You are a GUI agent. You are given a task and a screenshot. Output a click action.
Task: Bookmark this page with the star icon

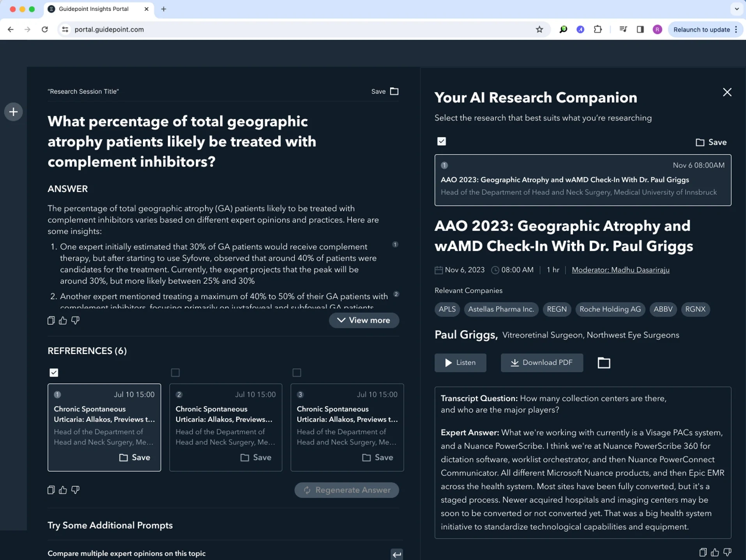539,30
